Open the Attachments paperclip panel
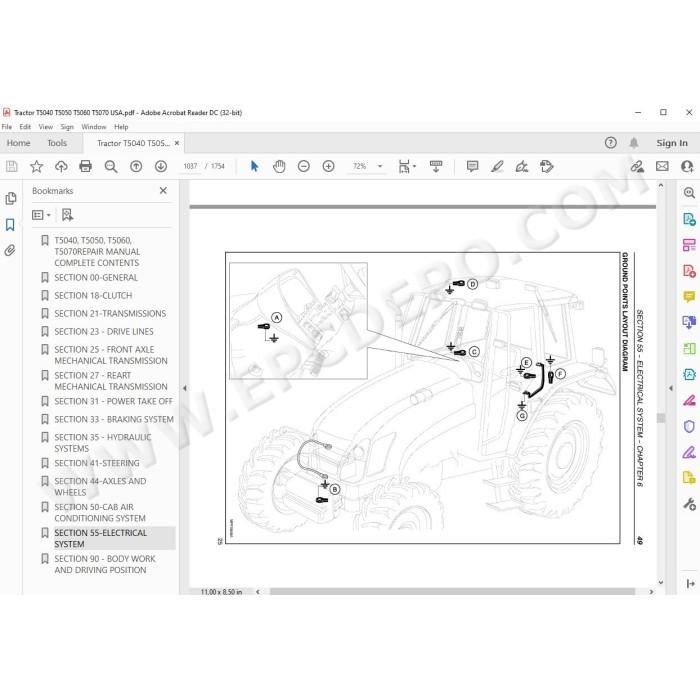Screen dimensions: 700x700 coord(10,250)
